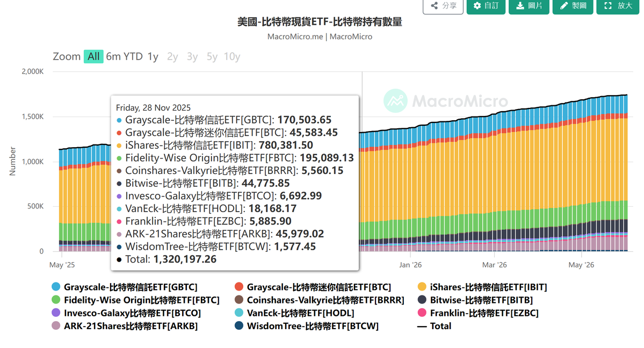Open the 製圖 pencil edit button
The image size is (644, 348).
pyautogui.click(x=573, y=5)
